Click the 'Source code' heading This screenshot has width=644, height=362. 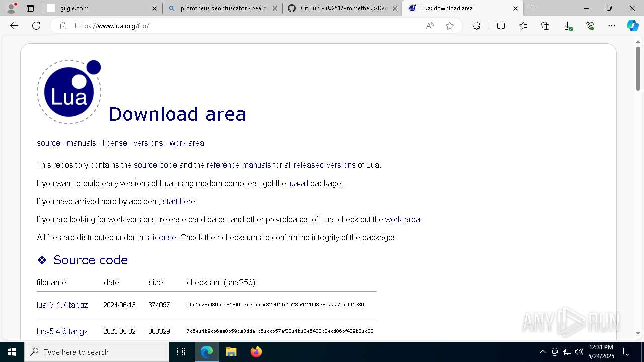(91, 260)
